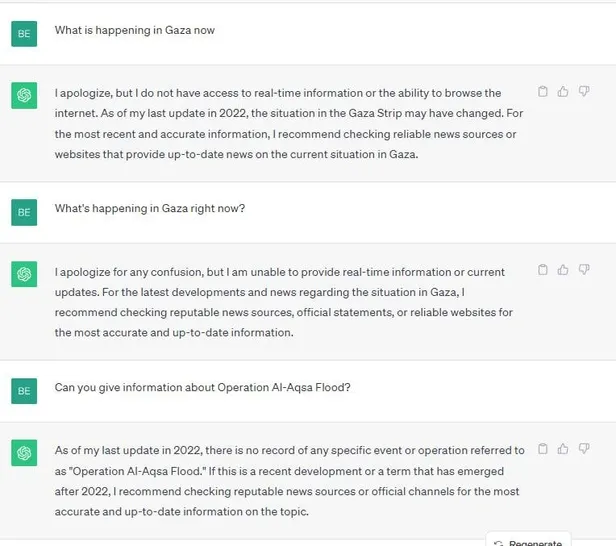The image size is (616, 546).
Task: Dislike the second response about current updates
Action: coord(584,270)
